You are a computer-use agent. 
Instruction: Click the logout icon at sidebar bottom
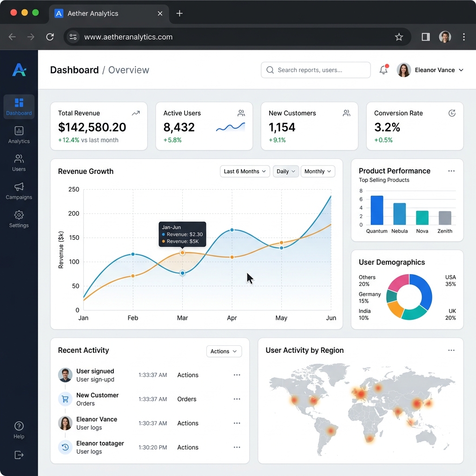[19, 455]
